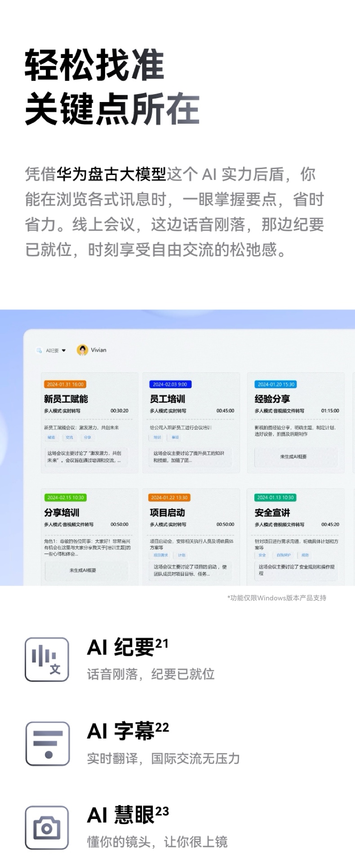Click the 话音刚落，纪要已就位 subtitle

[x=151, y=674]
